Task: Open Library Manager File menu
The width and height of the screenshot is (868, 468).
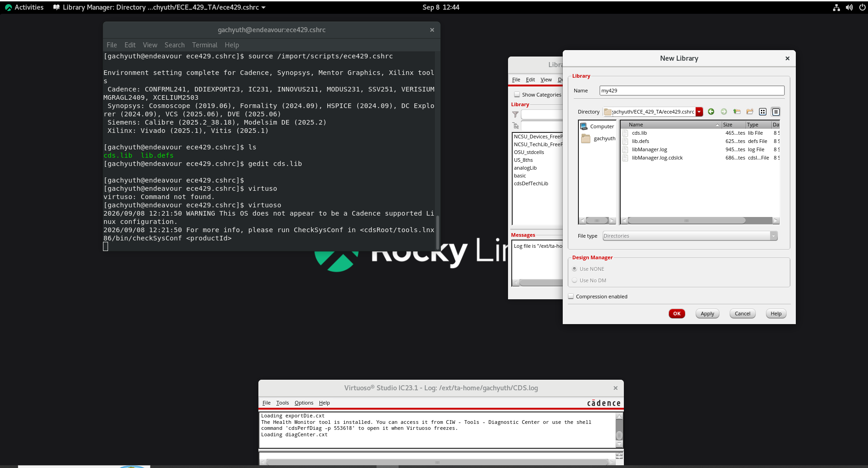Action: coord(516,80)
